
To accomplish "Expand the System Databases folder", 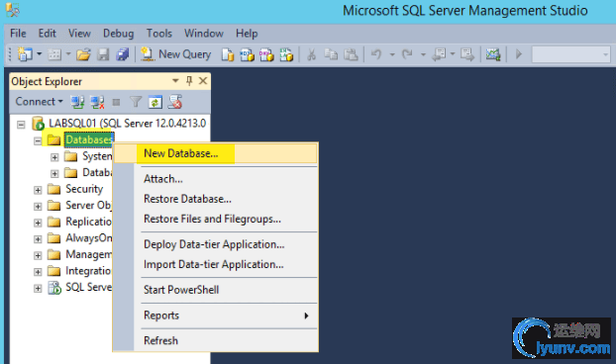I will coord(54,157).
